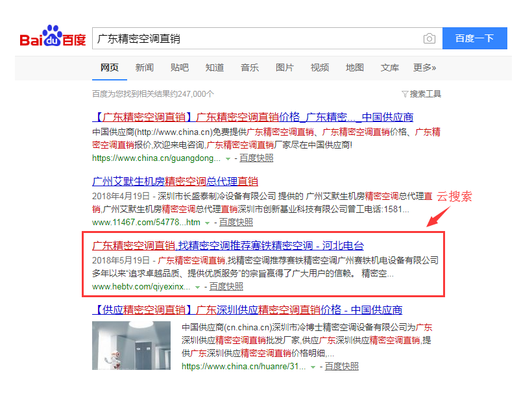The width and height of the screenshot is (532, 403).
Task: Click the 搜索工具 filter funnel icon
Action: point(404,94)
